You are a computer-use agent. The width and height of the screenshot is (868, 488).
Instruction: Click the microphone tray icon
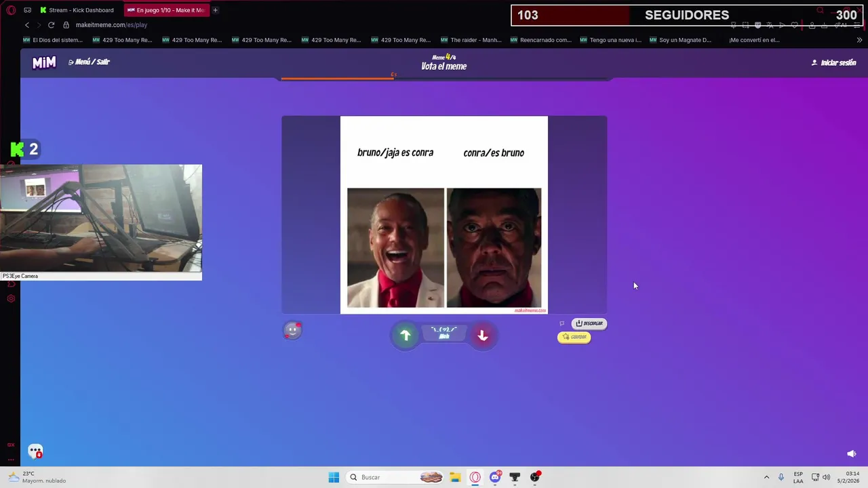pyautogui.click(x=781, y=477)
